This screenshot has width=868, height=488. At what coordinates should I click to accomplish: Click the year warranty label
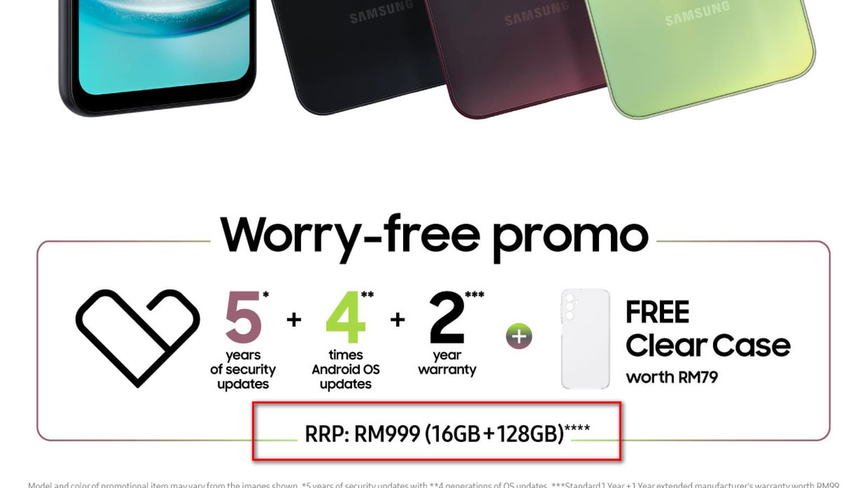447,363
